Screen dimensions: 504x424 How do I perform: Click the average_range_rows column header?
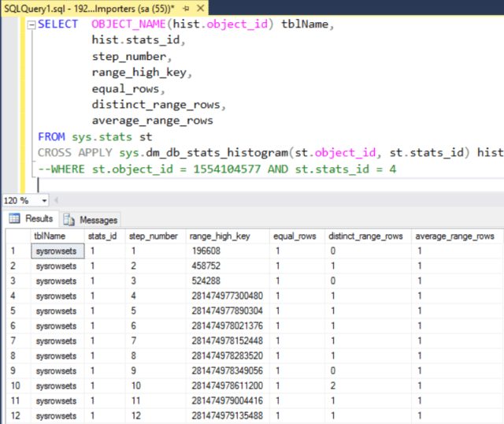[455, 236]
